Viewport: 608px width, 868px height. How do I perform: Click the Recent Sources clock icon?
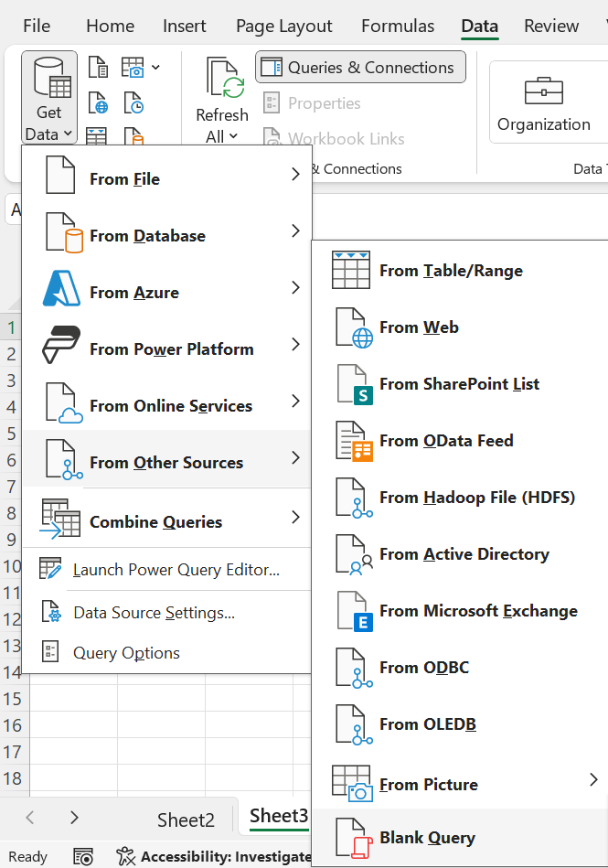pyautogui.click(x=133, y=103)
